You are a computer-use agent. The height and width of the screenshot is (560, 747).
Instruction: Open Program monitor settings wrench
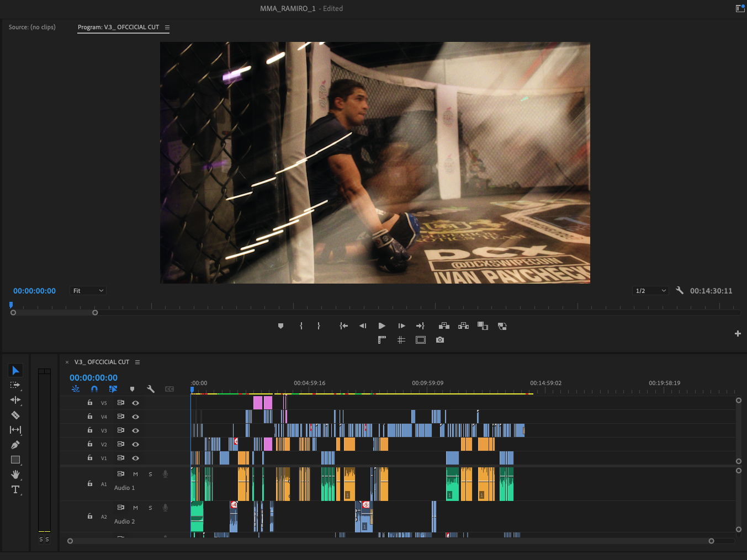pyautogui.click(x=680, y=290)
